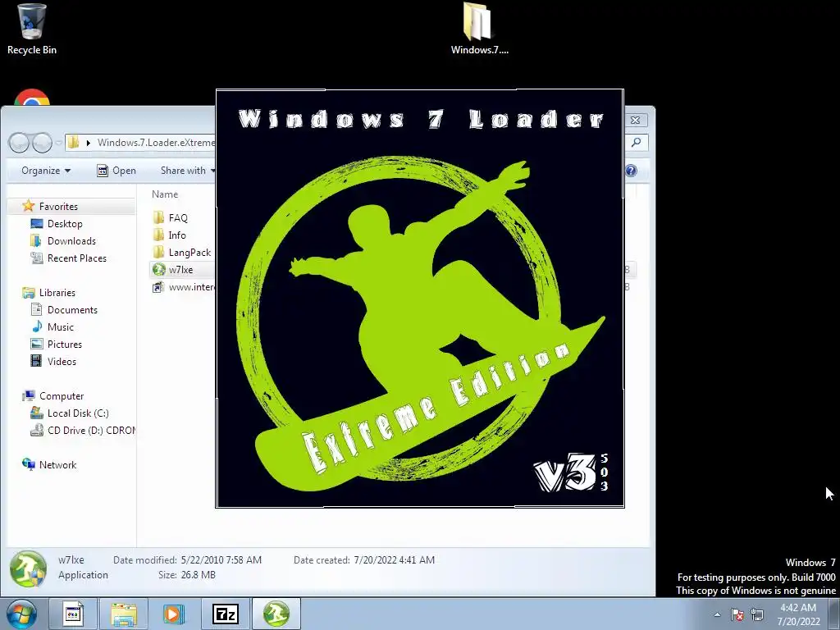
Task: Select the www.inter shortcut file
Action: click(183, 287)
